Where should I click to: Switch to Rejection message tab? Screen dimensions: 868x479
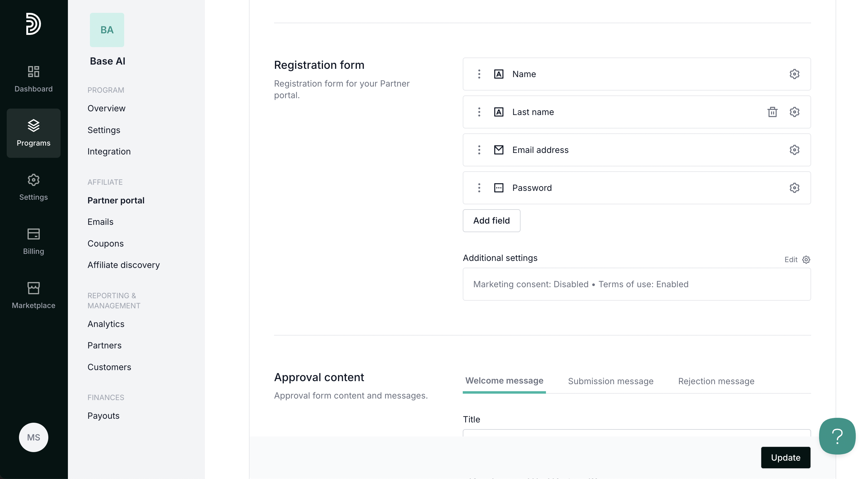tap(716, 381)
